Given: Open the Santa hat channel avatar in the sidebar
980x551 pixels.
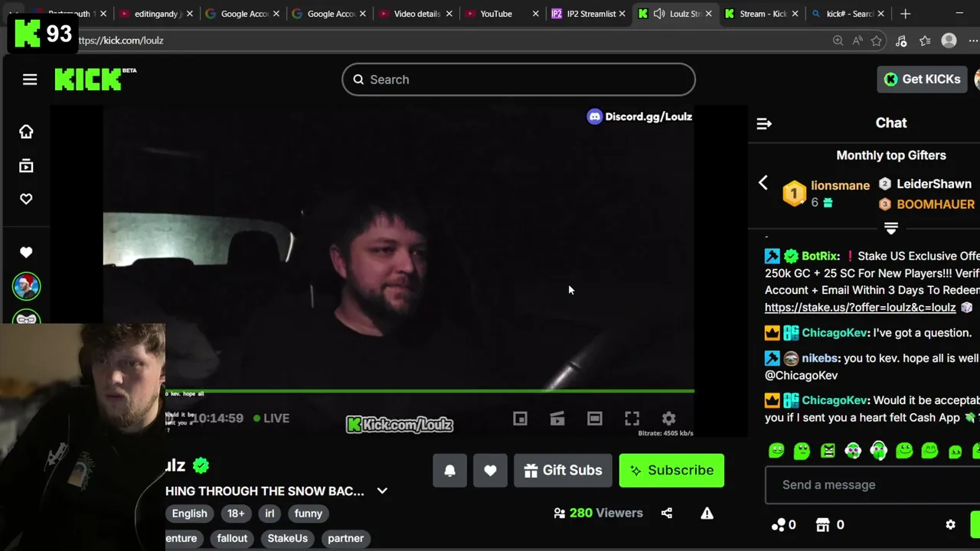Looking at the screenshot, I should click(27, 286).
